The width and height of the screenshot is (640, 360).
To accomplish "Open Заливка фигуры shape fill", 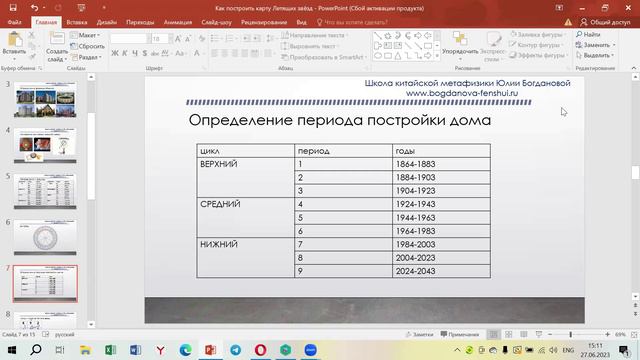I will pyautogui.click(x=538, y=35).
